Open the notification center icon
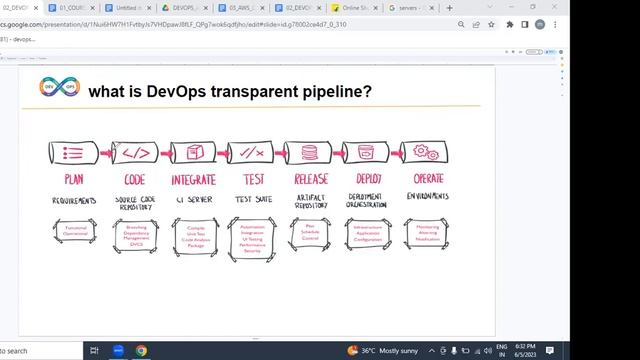This screenshot has width=640, height=360. tap(550, 351)
